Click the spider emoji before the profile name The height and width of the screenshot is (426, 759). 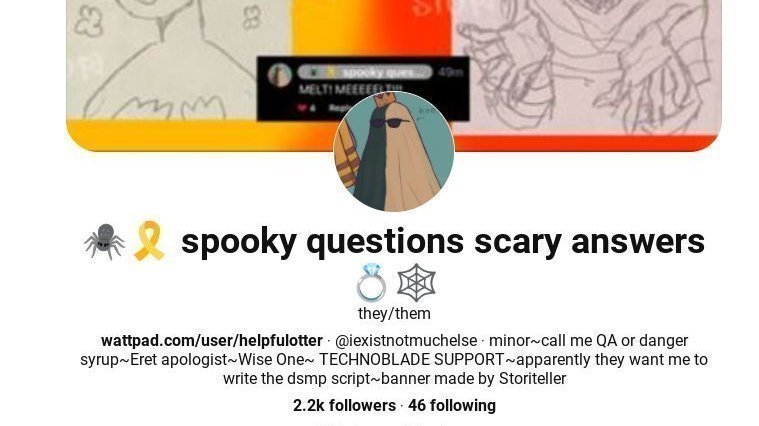pyautogui.click(x=104, y=241)
